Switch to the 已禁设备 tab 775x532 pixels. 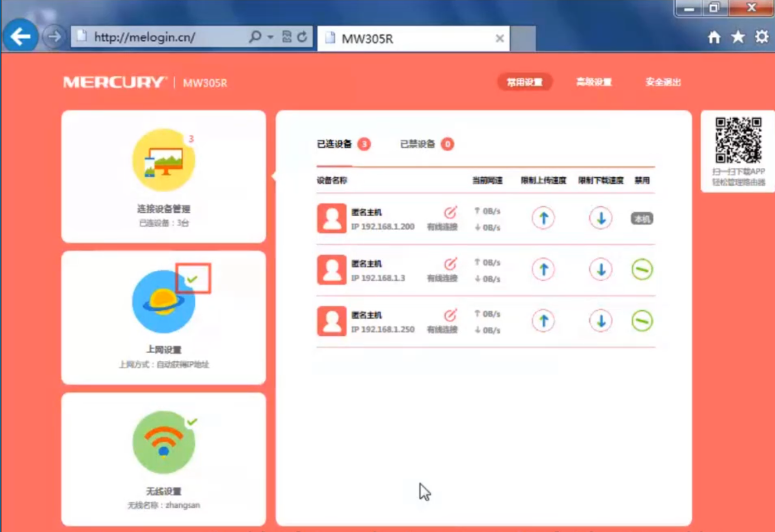coord(417,144)
